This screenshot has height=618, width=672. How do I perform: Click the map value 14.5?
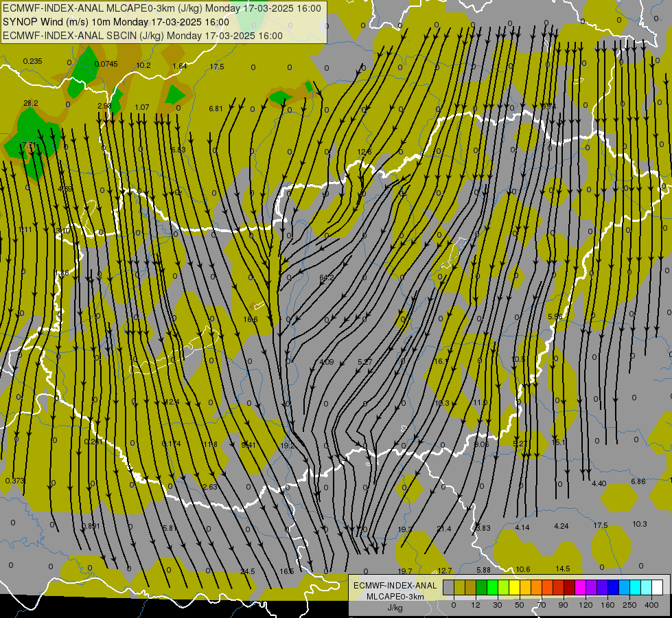click(563, 569)
